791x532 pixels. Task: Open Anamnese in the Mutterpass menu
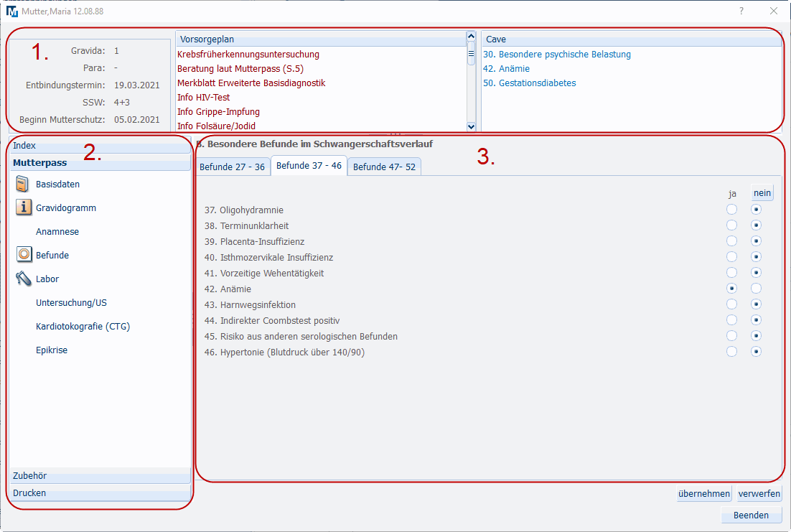click(57, 231)
